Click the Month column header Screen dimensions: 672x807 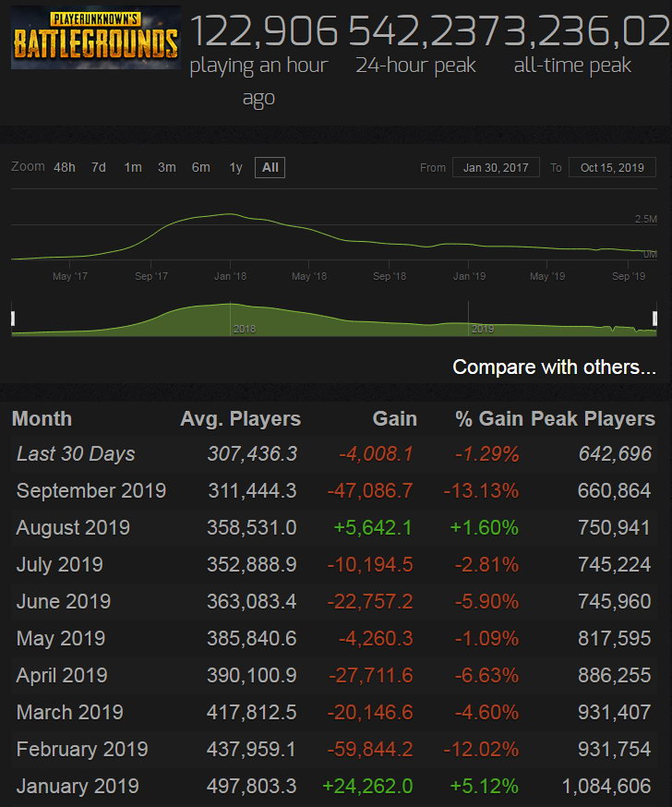click(42, 418)
